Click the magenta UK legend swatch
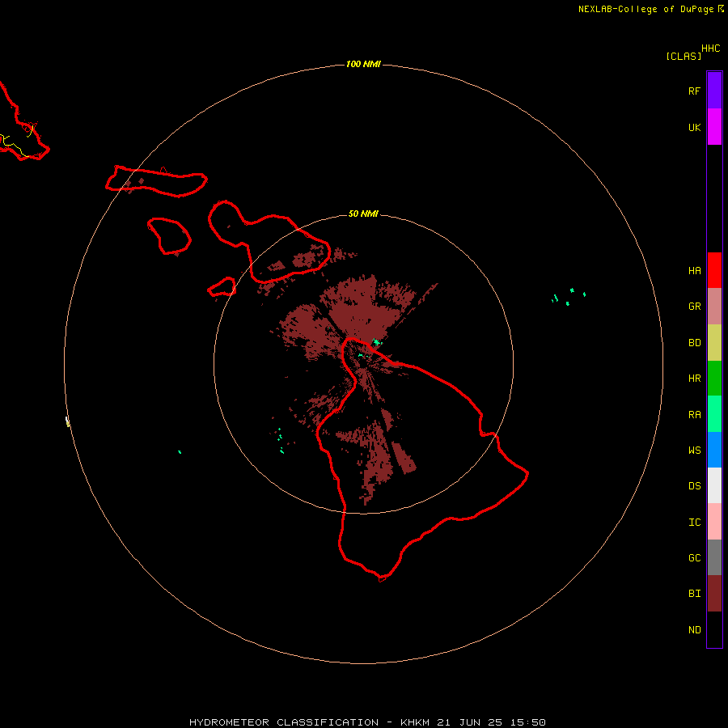 [714, 126]
